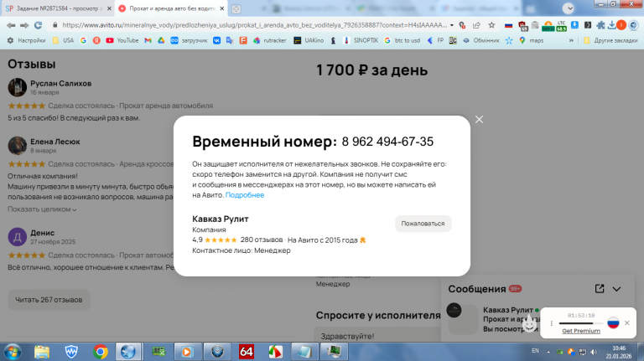
Task: Expand the 'Показать целиком' review text
Action: (42, 209)
